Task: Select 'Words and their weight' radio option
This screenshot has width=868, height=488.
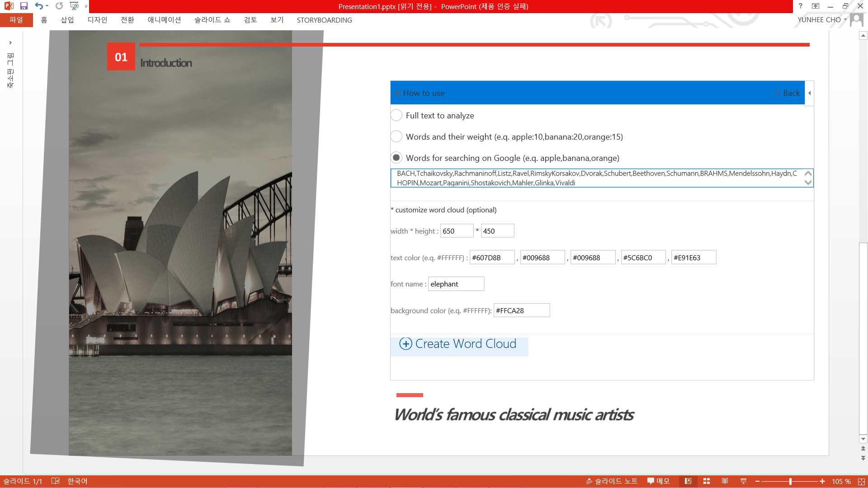Action: tap(396, 136)
